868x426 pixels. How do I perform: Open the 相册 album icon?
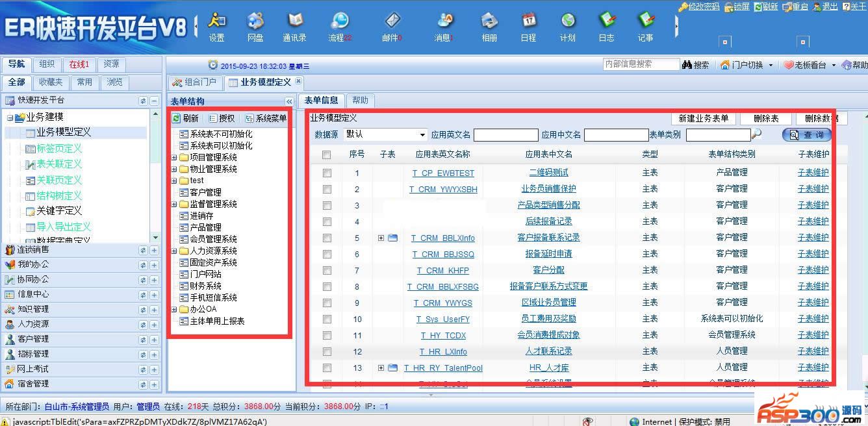click(x=489, y=27)
